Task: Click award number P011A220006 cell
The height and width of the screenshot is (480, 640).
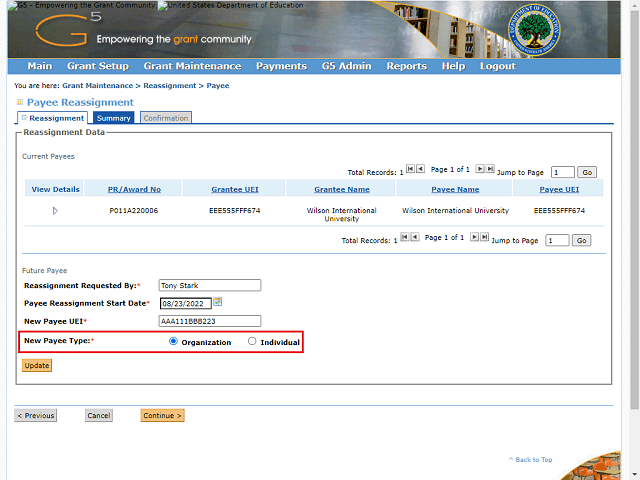Action: [134, 211]
